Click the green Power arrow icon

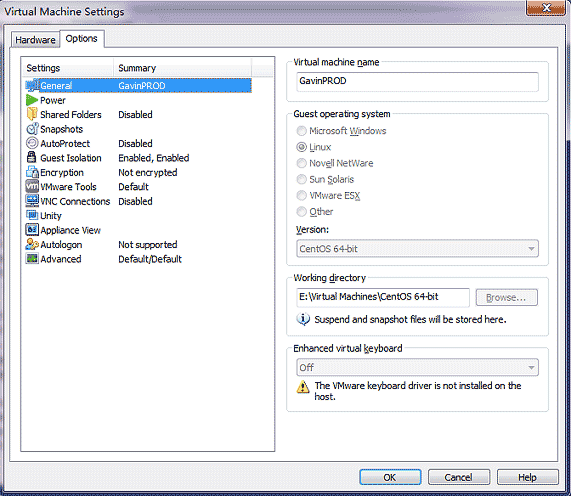(x=32, y=100)
